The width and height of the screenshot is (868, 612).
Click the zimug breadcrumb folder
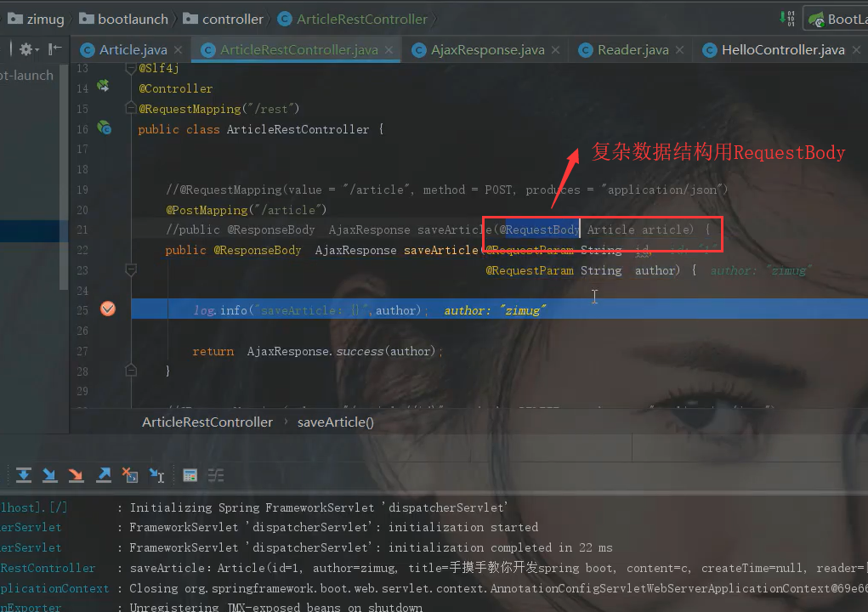(37, 20)
